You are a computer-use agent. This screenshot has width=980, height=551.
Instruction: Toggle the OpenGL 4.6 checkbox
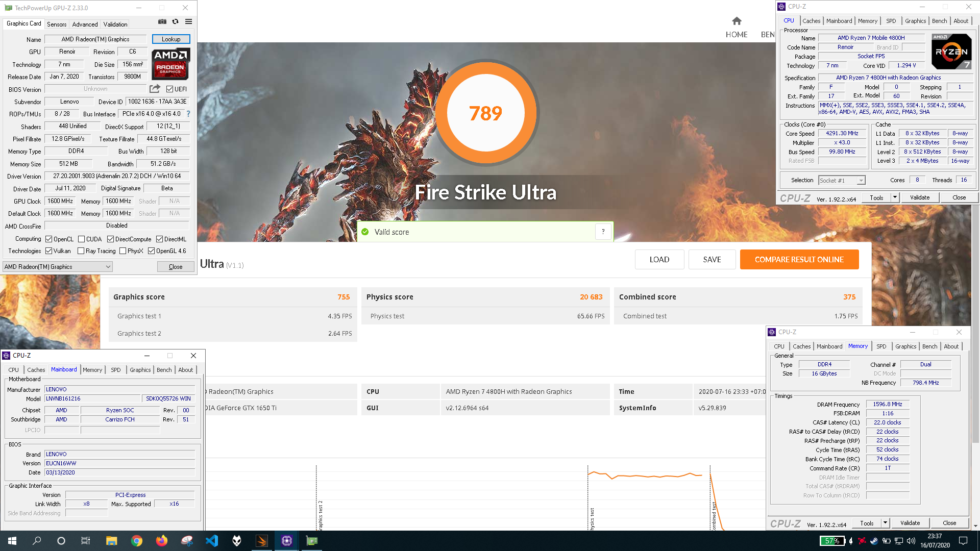[151, 251]
